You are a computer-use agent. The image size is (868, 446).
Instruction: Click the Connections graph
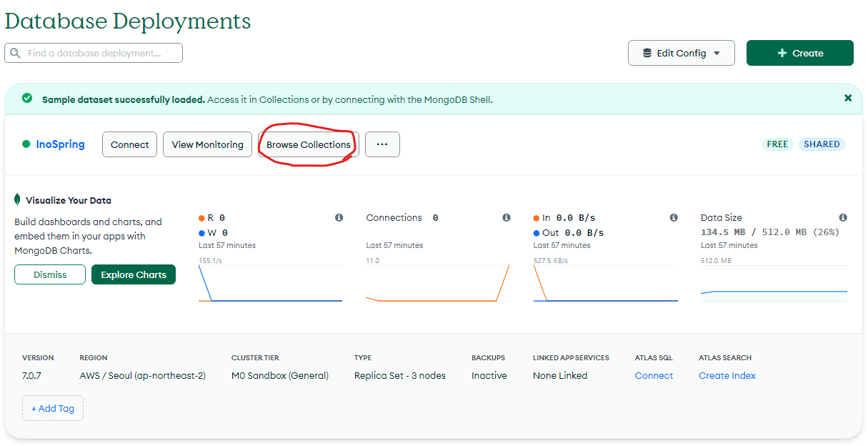coord(438,283)
